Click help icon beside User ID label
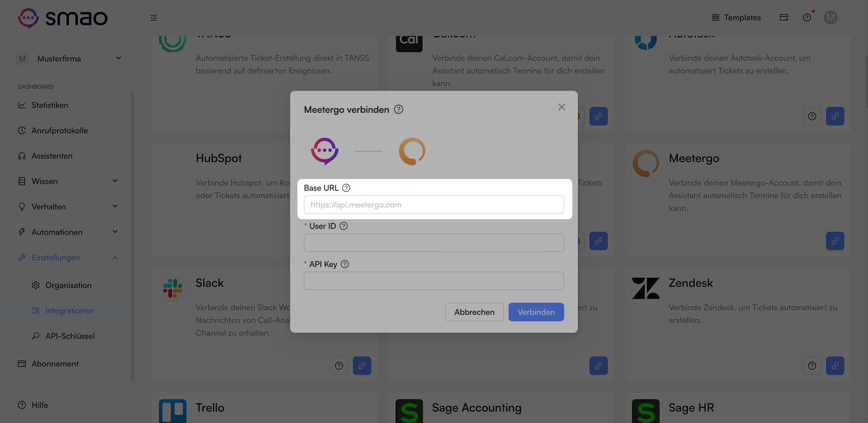This screenshot has height=423, width=868. pyautogui.click(x=344, y=226)
